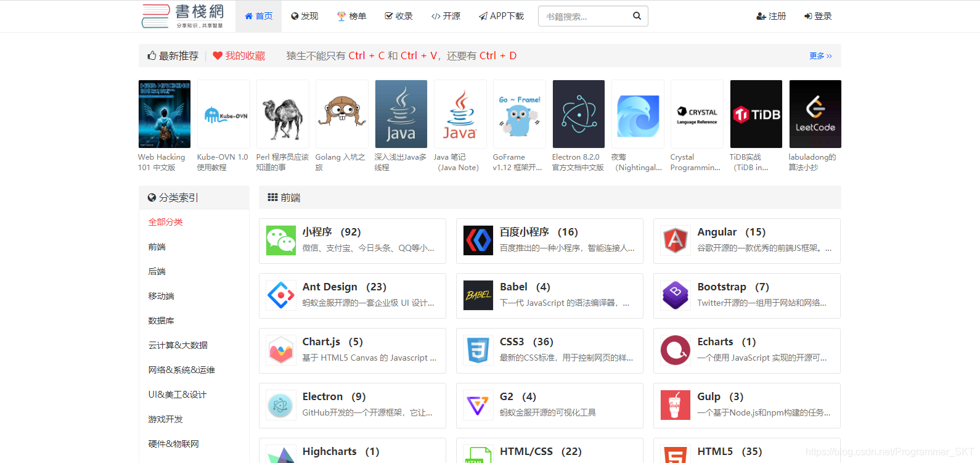Open 小程序 (92) category title
The width and height of the screenshot is (980, 463).
tap(332, 232)
